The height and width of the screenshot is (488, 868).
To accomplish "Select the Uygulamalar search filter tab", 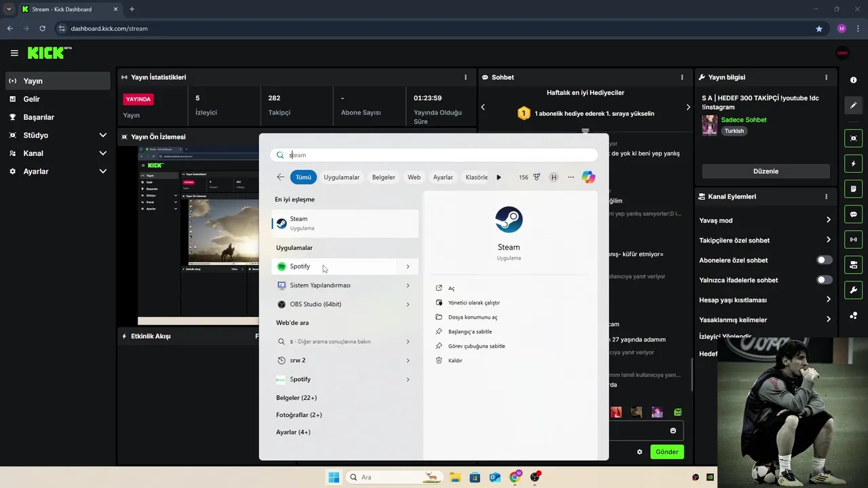I will click(x=342, y=177).
